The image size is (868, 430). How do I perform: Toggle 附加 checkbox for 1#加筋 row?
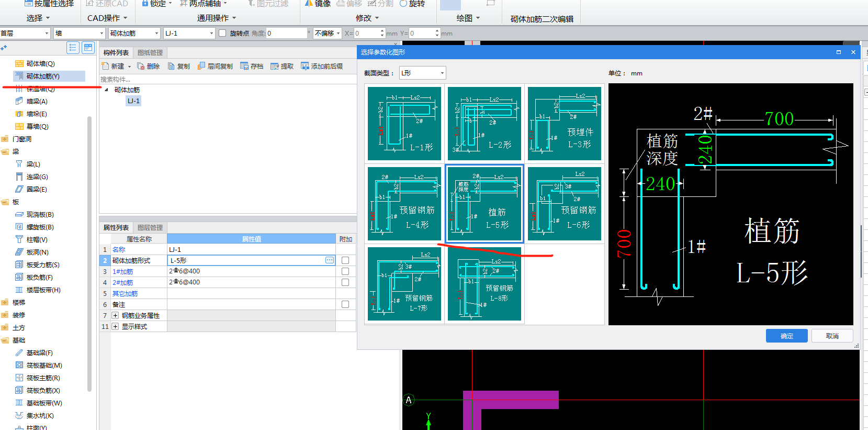point(345,271)
